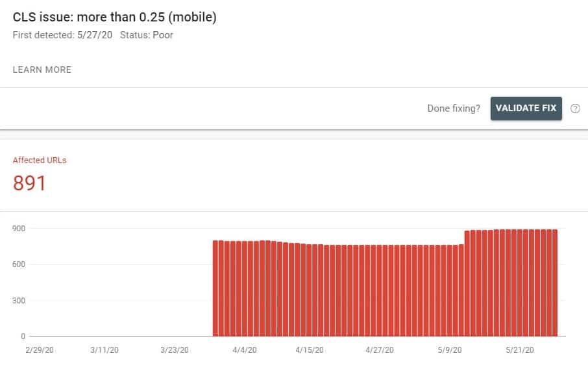Select the Affected URLs label
The image size is (588, 369).
pyautogui.click(x=40, y=160)
